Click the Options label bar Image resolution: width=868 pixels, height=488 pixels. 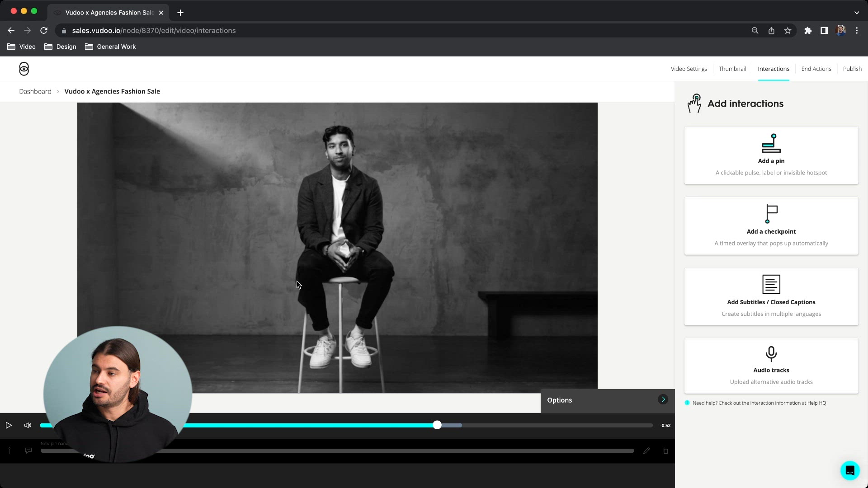[x=608, y=400]
